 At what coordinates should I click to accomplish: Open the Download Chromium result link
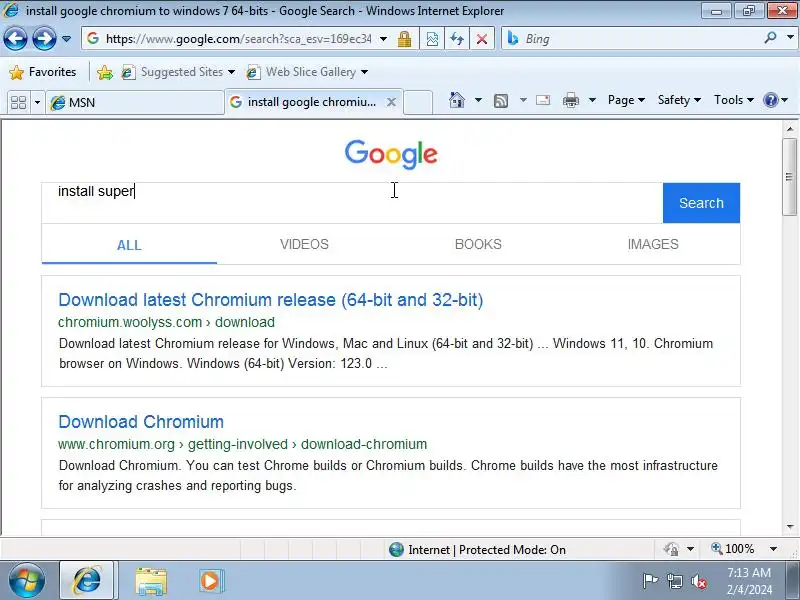[141, 422]
